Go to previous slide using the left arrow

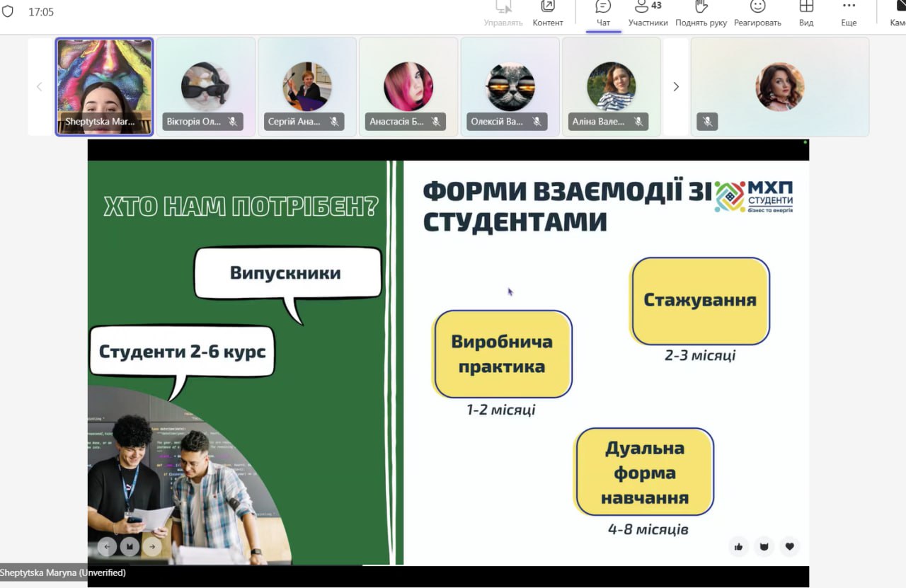(107, 546)
